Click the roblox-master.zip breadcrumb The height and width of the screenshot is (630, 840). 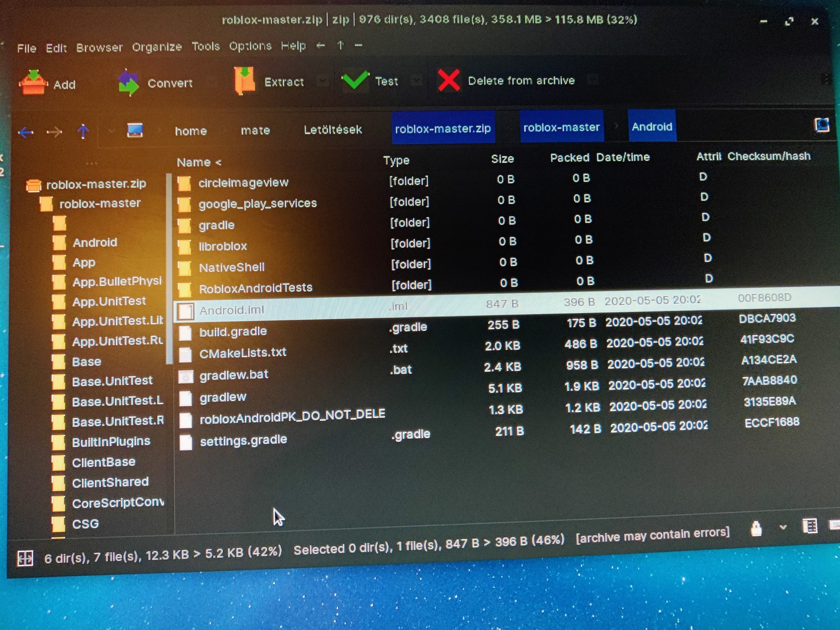coord(443,128)
